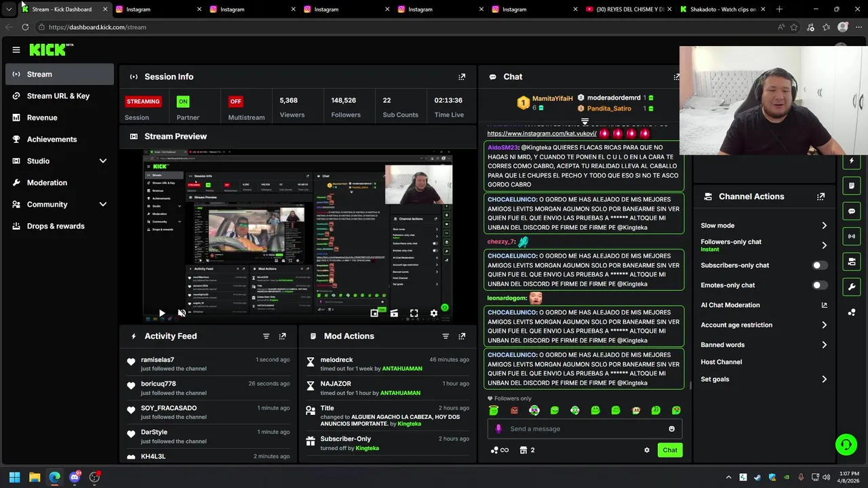Open AI Chat Moderation external link
The width and height of the screenshot is (868, 488).
point(824,305)
